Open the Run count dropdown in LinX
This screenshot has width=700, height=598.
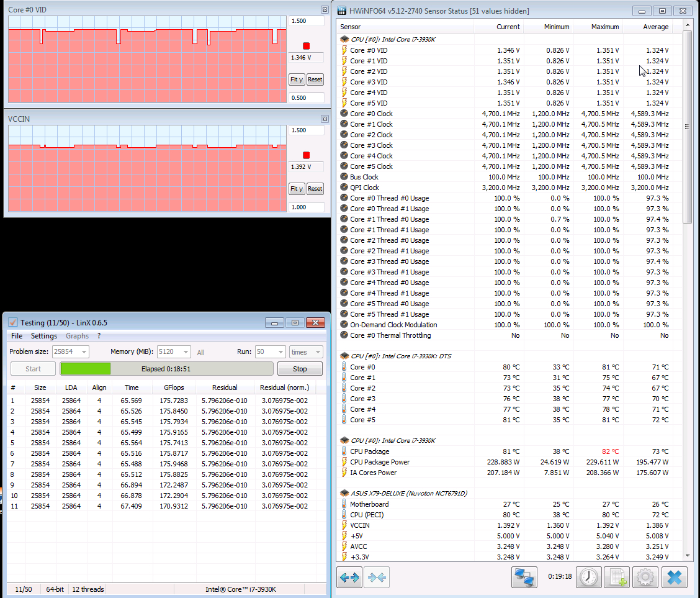(280, 351)
